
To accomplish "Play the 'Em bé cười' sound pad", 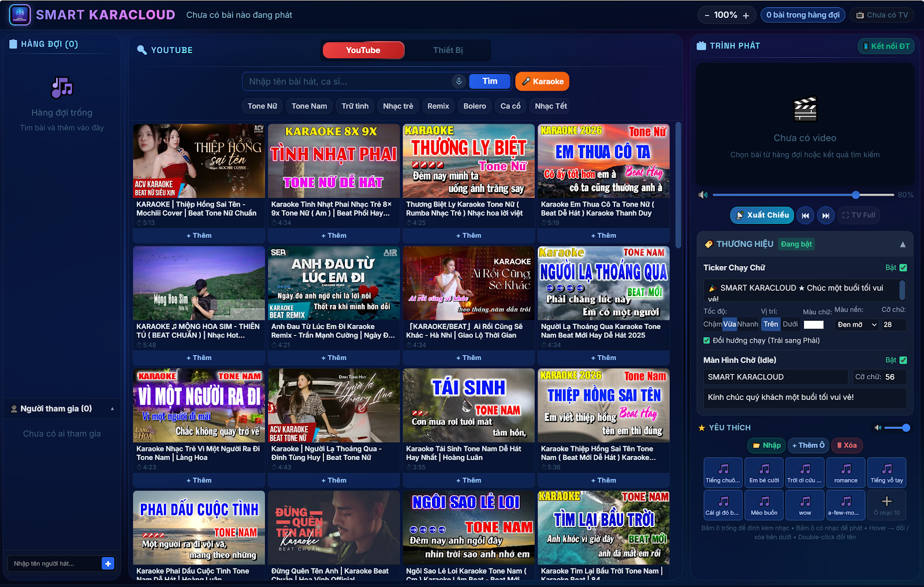I will [764, 473].
